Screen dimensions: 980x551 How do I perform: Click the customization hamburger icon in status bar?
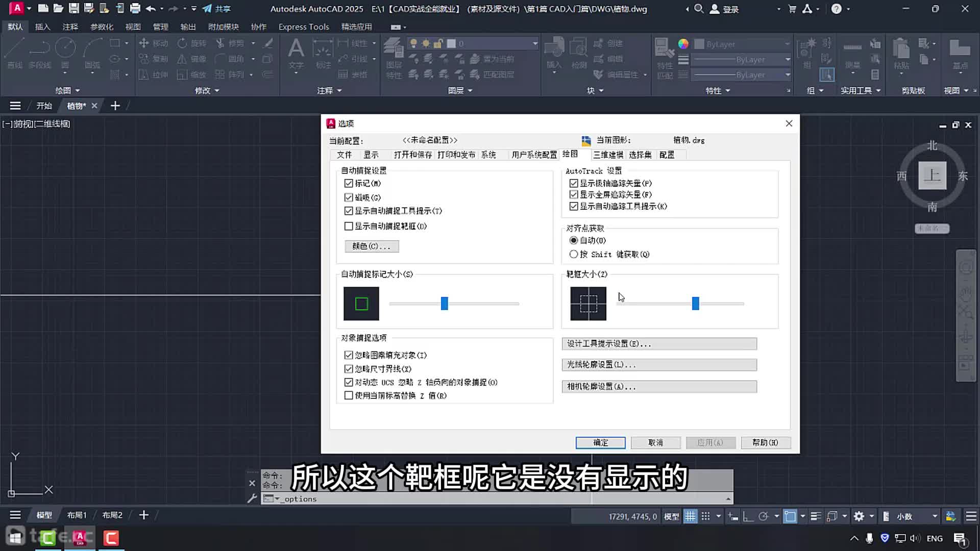[971, 516]
